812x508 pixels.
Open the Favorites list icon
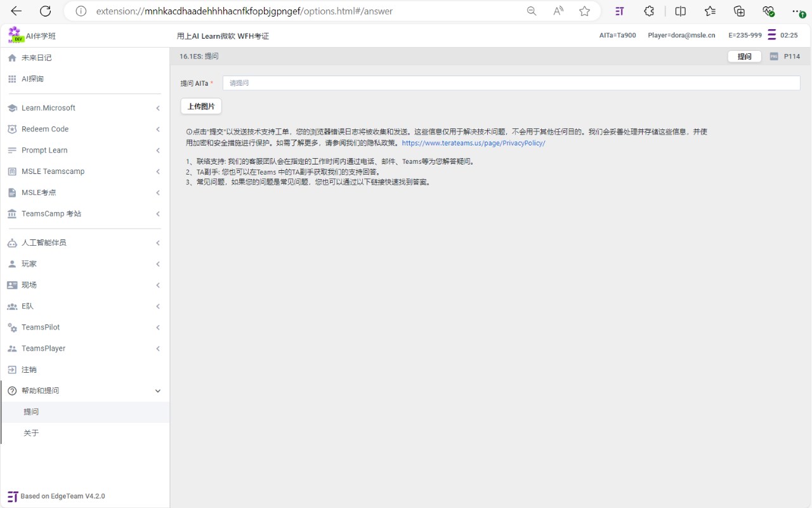pos(710,11)
